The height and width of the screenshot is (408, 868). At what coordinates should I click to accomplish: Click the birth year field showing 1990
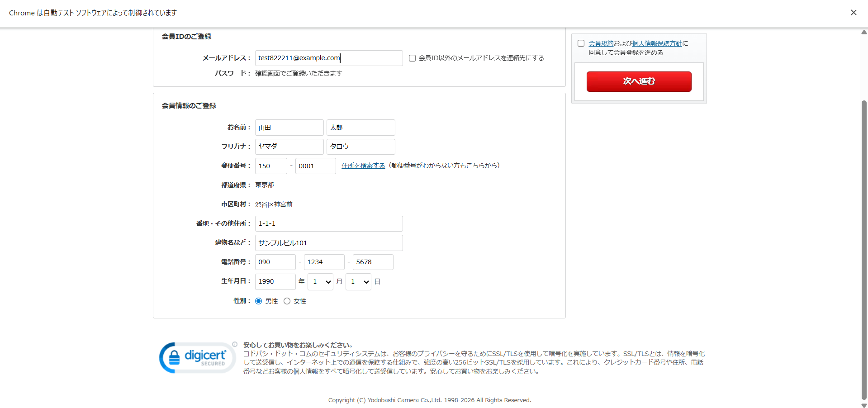[x=275, y=282]
